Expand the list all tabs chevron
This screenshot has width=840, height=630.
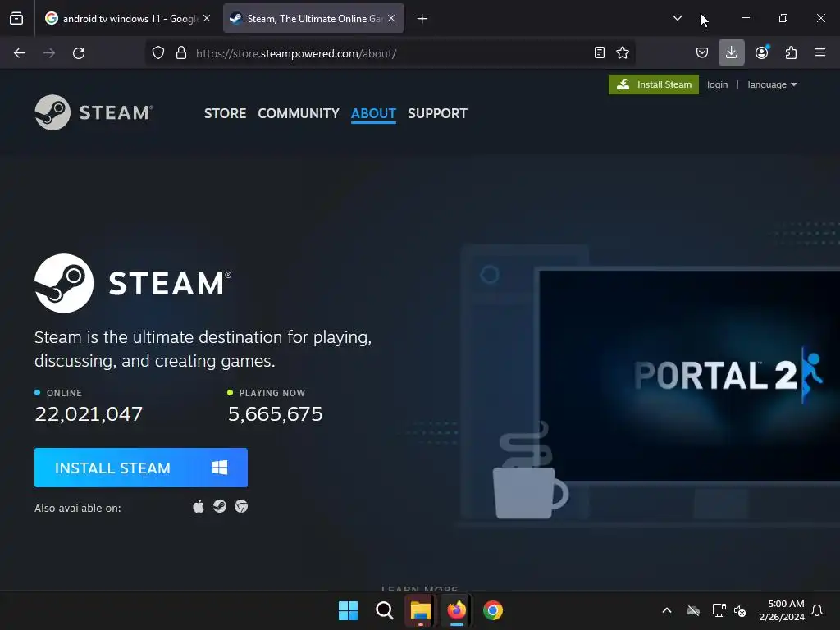[677, 18]
